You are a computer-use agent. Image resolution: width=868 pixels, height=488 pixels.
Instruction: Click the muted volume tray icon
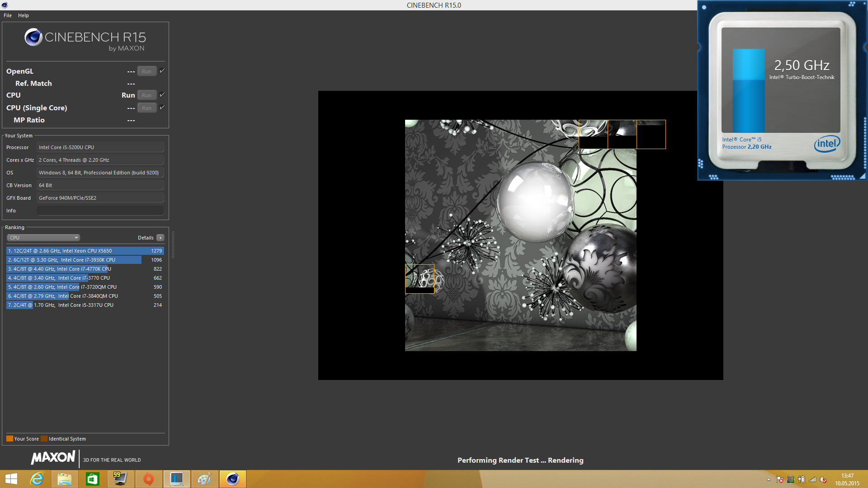[x=823, y=480]
